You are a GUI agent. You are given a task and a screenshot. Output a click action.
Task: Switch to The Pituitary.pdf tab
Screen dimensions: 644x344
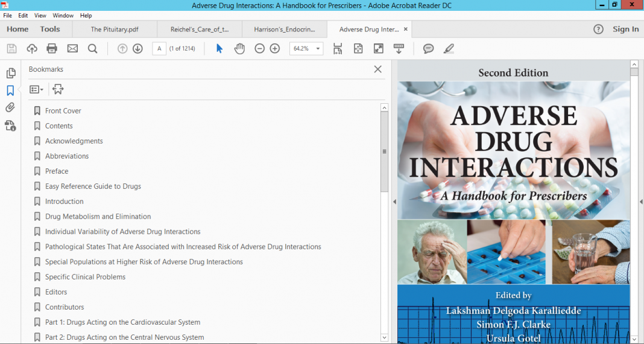point(115,29)
